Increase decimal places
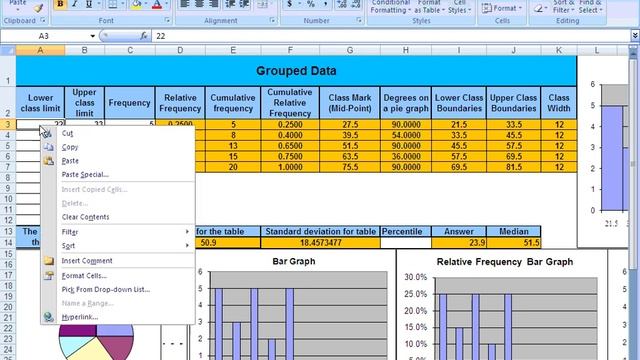The width and height of the screenshot is (640, 360). coord(342,4)
